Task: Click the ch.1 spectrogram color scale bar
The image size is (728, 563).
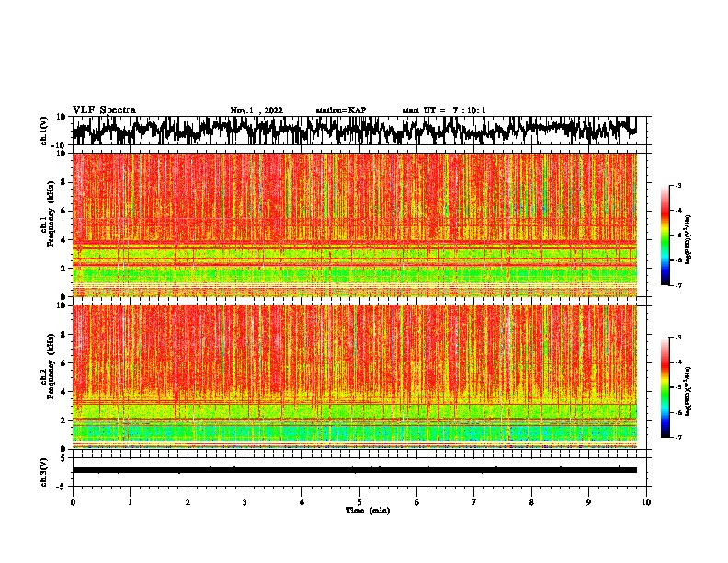Action: pyautogui.click(x=665, y=236)
